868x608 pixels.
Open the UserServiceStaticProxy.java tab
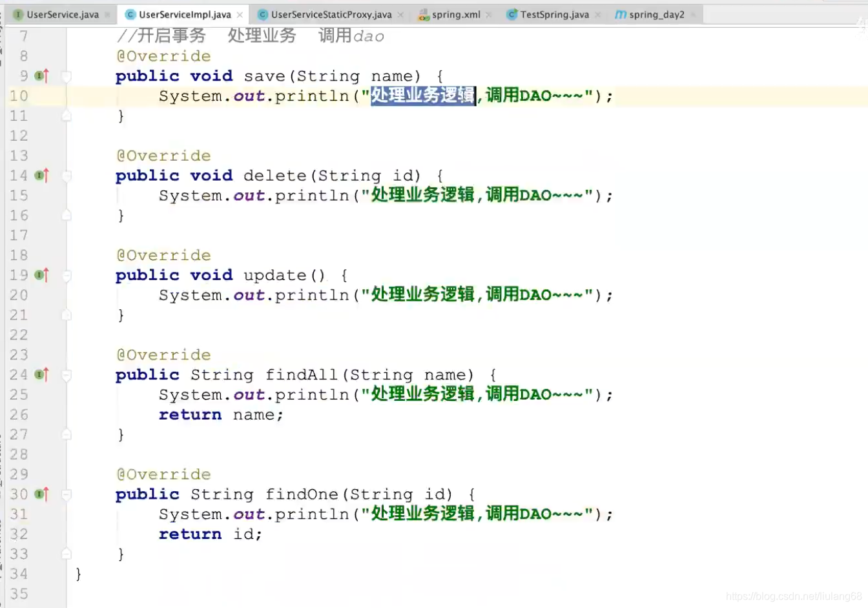click(331, 15)
